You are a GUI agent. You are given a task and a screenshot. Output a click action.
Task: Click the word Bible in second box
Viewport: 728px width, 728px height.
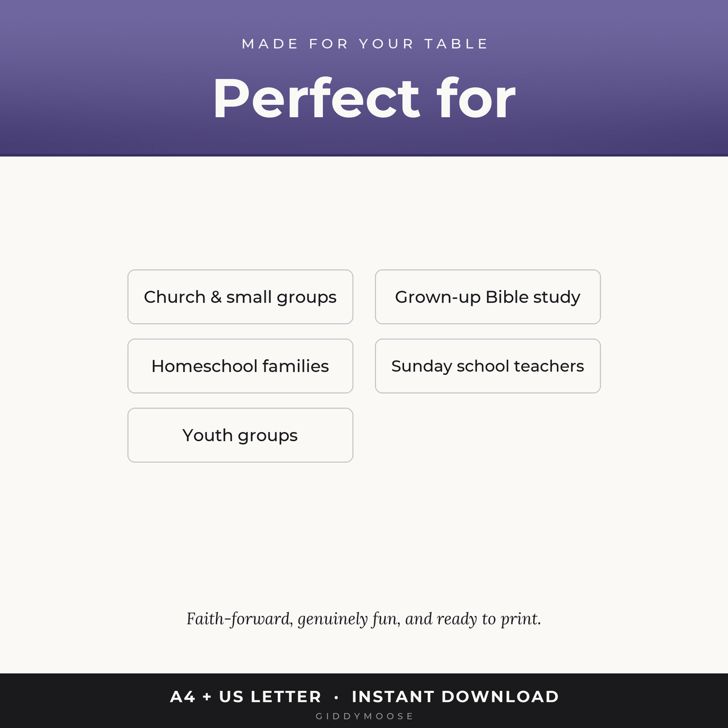[x=507, y=297]
